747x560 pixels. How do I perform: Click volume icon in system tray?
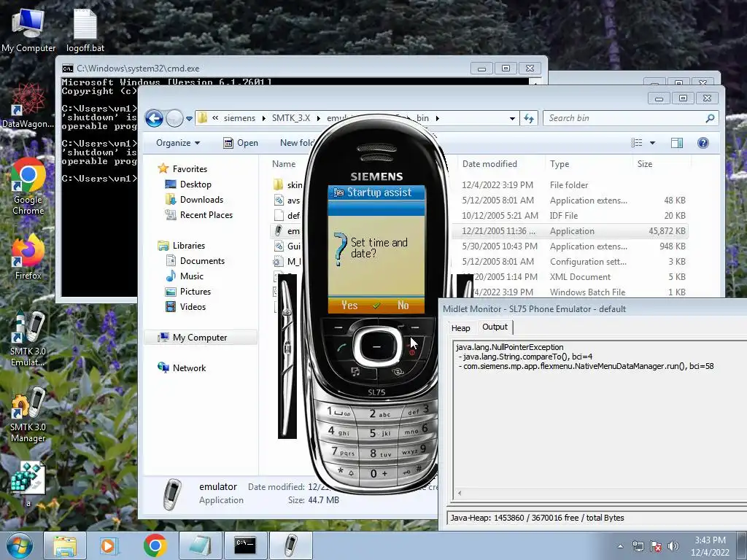[x=673, y=547]
